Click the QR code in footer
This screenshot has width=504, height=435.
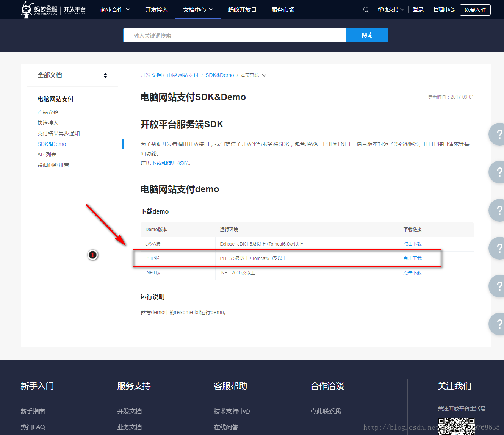click(x=456, y=426)
